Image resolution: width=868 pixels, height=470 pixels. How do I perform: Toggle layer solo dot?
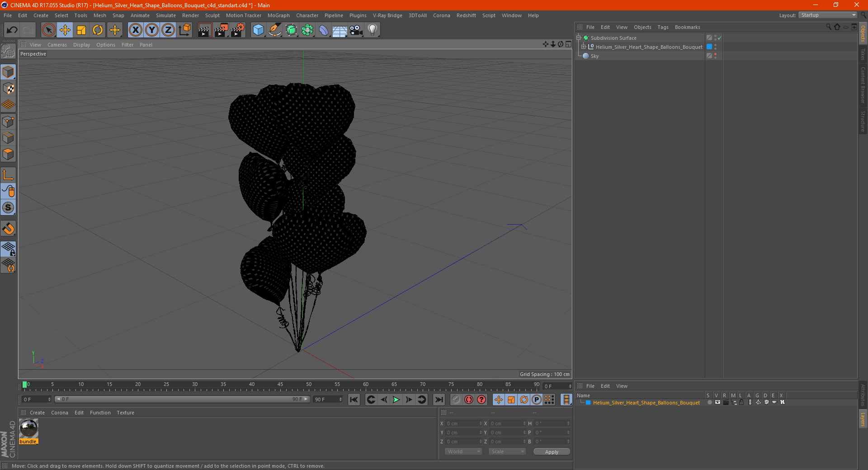(x=709, y=402)
